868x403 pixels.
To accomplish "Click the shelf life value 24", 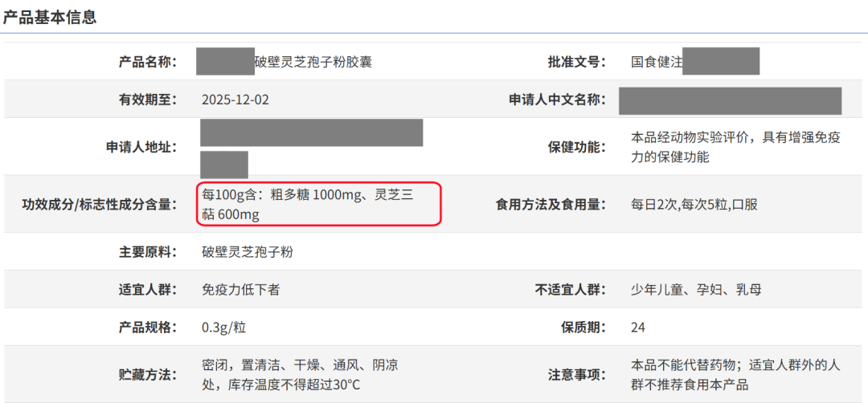I will coord(637,328).
